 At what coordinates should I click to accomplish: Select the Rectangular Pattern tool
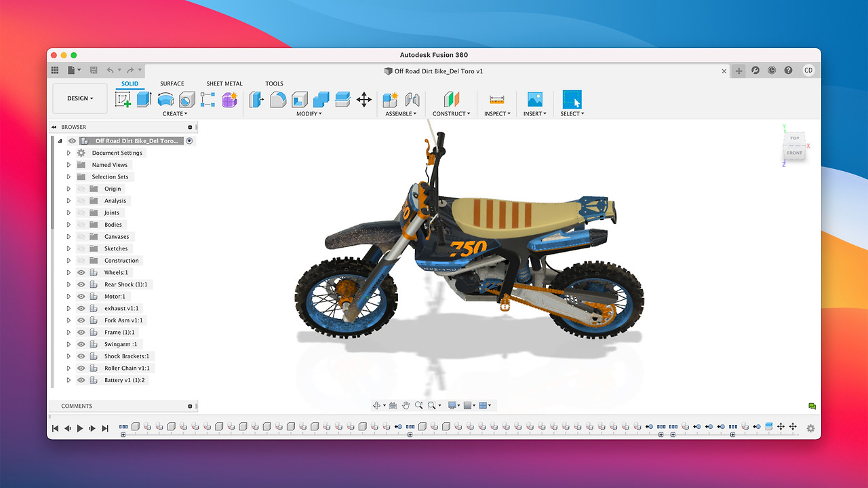(x=208, y=100)
